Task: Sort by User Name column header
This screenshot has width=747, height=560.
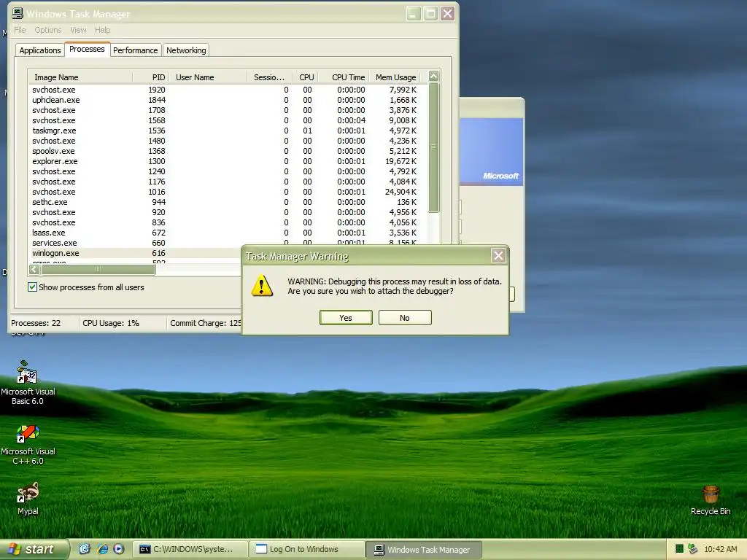Action: (208, 77)
